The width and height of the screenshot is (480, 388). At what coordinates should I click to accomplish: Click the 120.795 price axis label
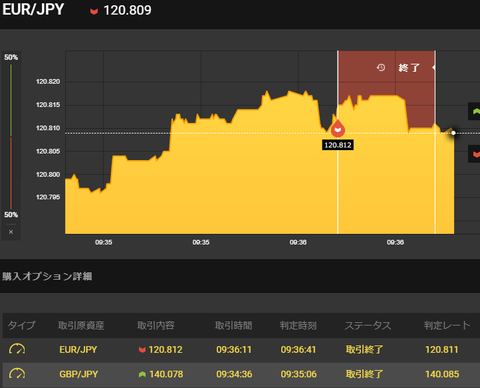[48, 197]
